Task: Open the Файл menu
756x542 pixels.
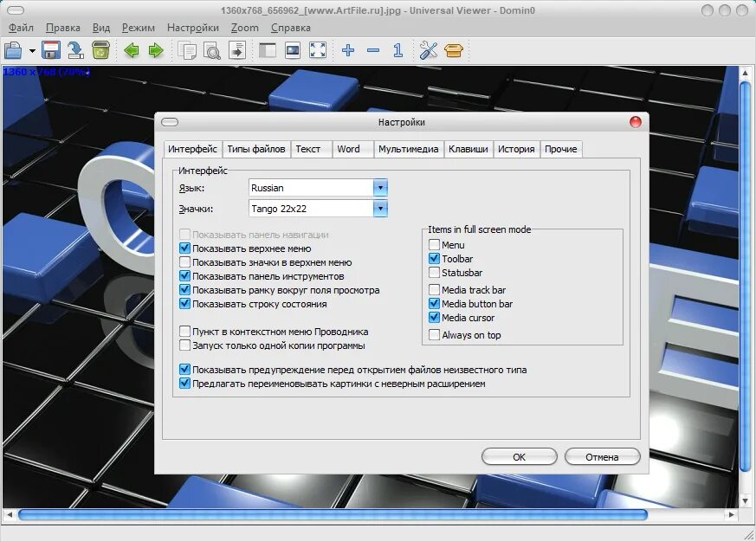Action: click(21, 28)
